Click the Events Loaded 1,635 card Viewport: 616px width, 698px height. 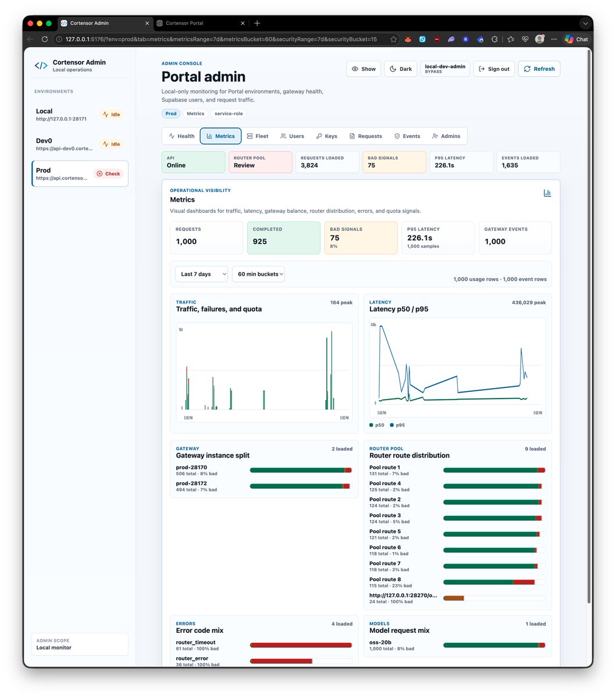click(528, 162)
